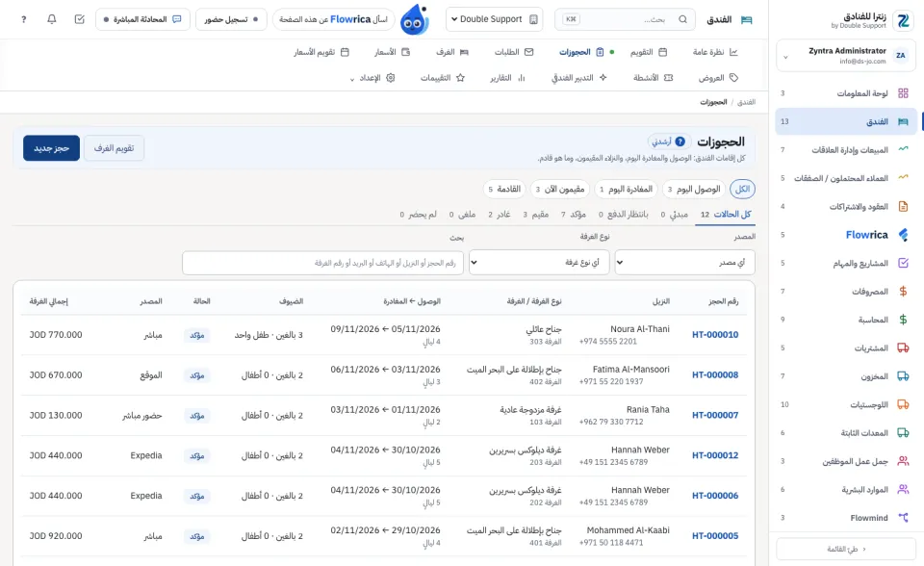Click the hotel bed icon beside الفندق title
The height and width of the screenshot is (566, 924).
click(747, 20)
